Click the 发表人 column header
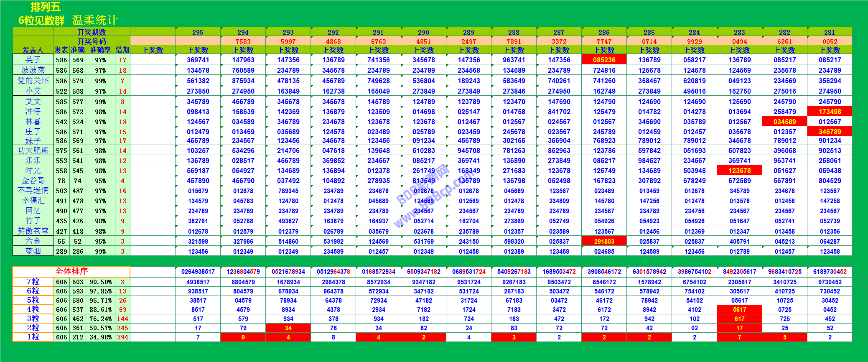868x362 pixels. click(33, 50)
